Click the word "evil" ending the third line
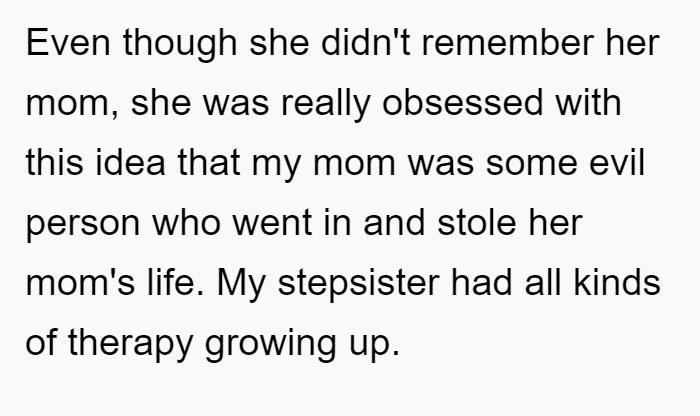This screenshot has height=416, width=700. pos(617,162)
